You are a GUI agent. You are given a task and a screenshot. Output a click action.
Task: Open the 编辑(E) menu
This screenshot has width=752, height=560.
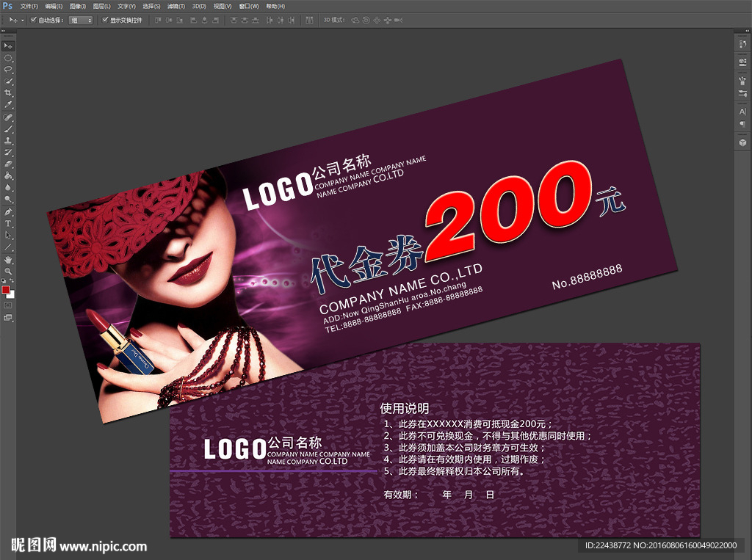click(53, 6)
